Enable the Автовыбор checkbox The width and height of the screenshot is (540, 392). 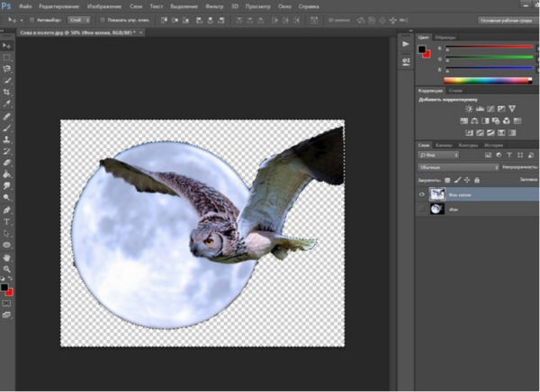tap(32, 18)
